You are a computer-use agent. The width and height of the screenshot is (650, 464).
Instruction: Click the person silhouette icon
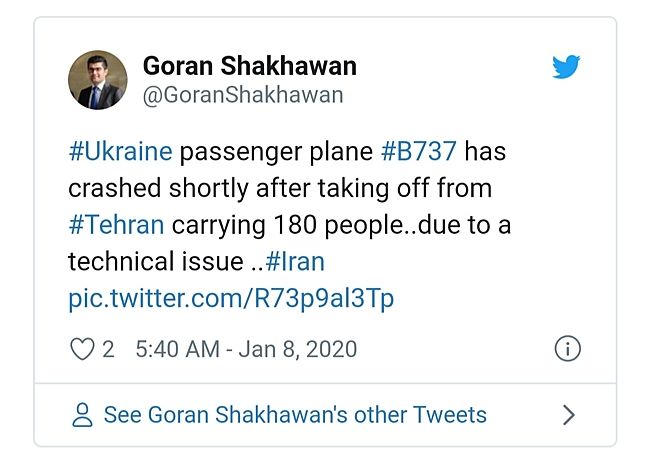click(x=84, y=415)
